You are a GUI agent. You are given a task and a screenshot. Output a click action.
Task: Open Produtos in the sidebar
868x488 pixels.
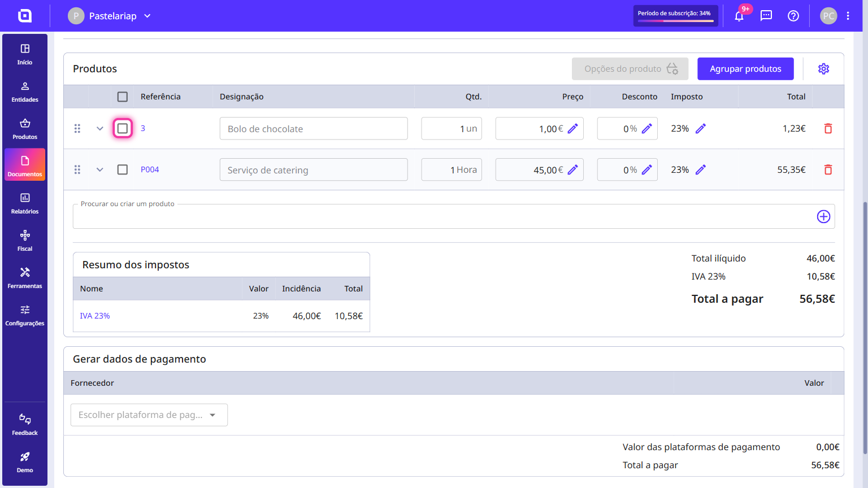25,129
